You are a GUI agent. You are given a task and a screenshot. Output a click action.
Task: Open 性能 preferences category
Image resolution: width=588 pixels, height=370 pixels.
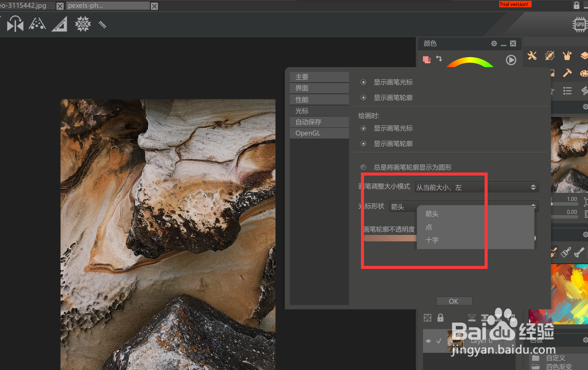pyautogui.click(x=319, y=99)
